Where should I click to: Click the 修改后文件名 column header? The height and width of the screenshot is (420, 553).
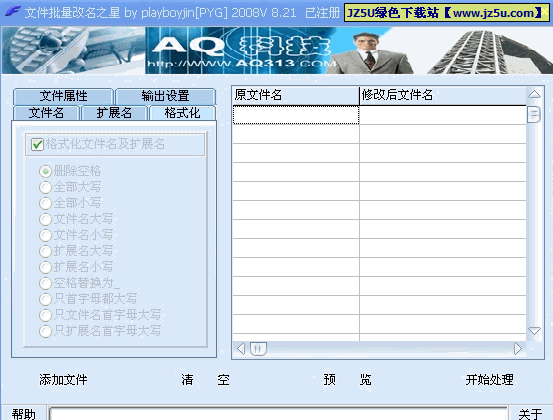tap(443, 95)
